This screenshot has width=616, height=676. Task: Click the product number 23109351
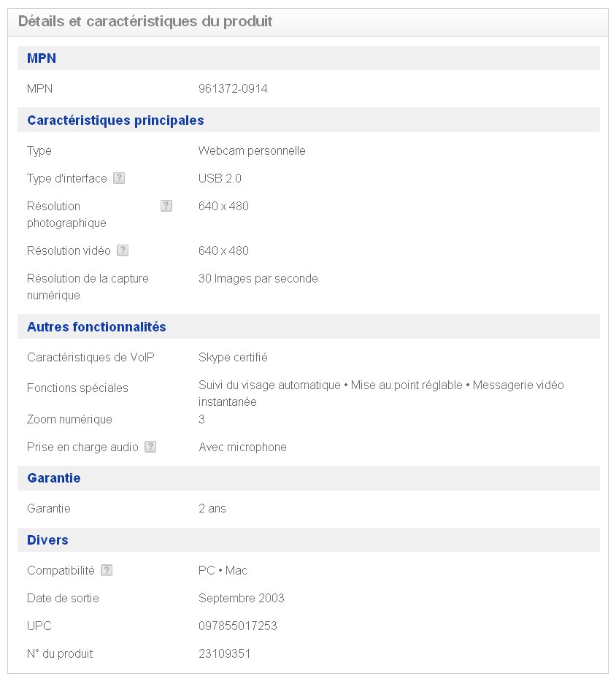click(224, 653)
